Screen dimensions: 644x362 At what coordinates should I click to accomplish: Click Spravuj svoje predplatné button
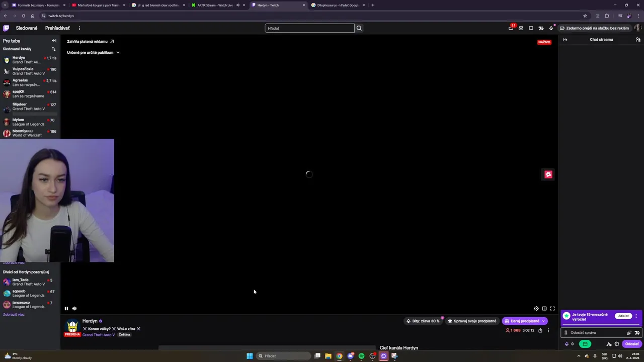[472, 321]
